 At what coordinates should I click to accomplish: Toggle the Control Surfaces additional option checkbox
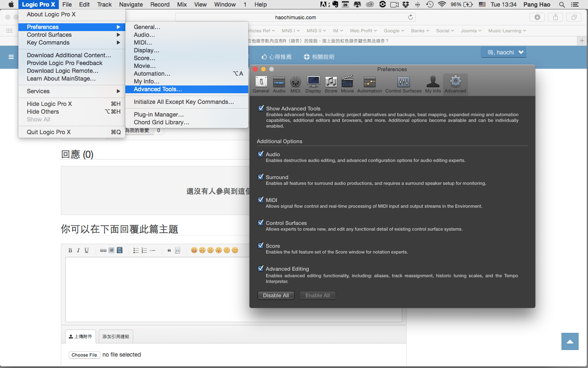pos(261,223)
